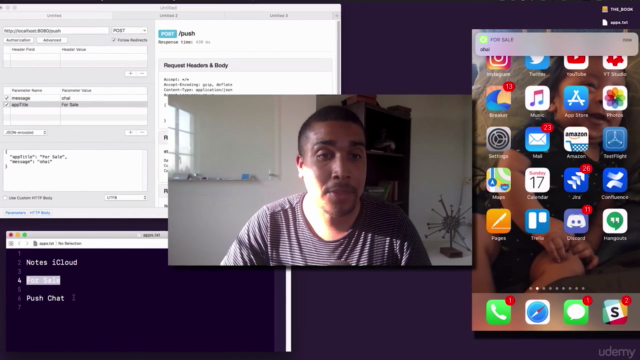Open the Photos app
Image resolution: width=640 pixels, height=360 pixels.
click(x=615, y=98)
